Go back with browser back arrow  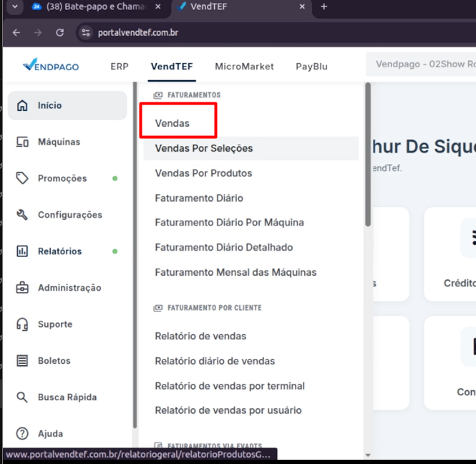[16, 32]
